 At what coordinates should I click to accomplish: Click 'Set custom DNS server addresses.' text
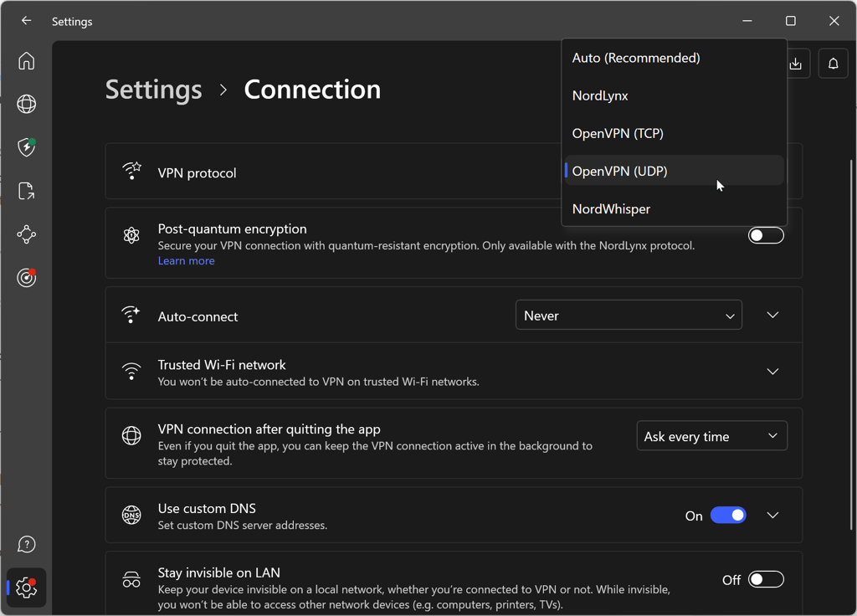coord(242,526)
